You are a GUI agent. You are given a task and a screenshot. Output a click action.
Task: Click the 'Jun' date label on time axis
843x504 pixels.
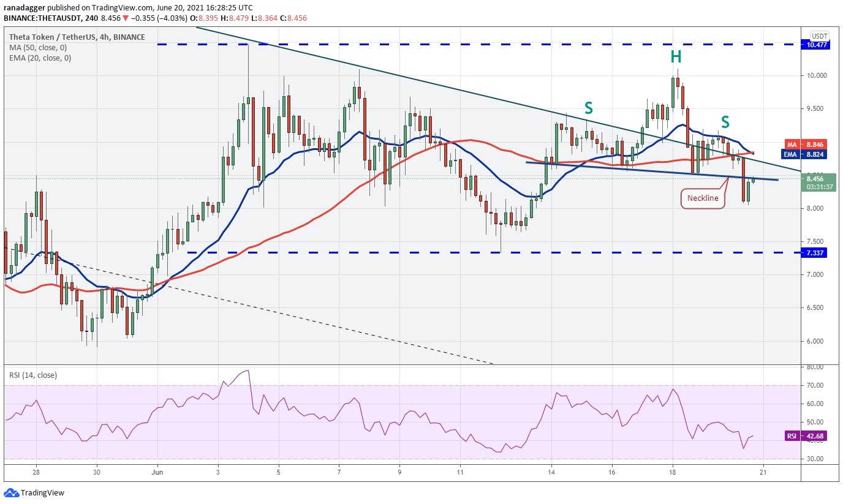coord(157,472)
